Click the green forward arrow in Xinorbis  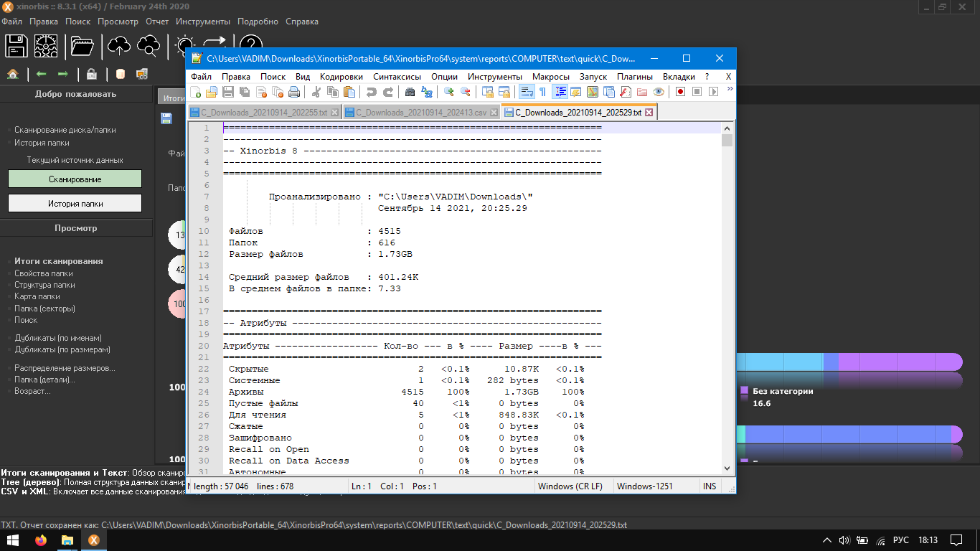[62, 73]
